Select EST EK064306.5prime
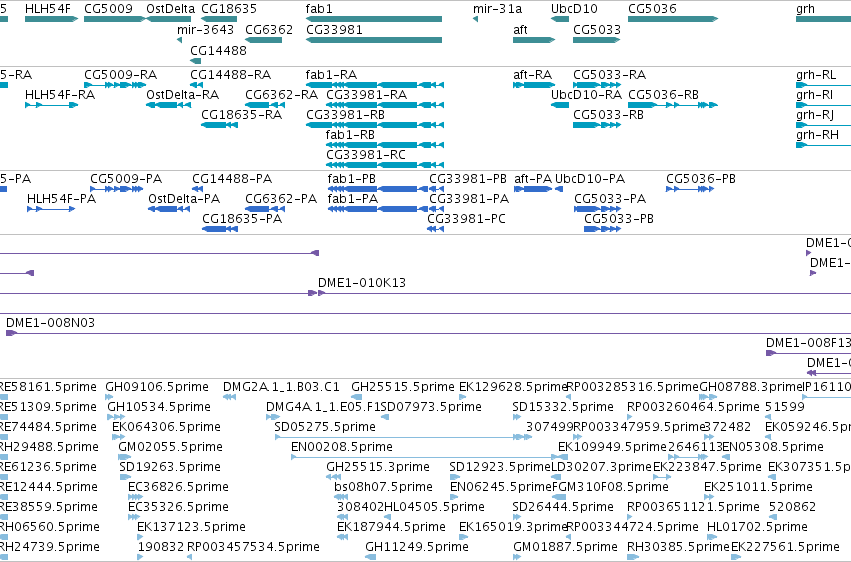Image resolution: width=851 pixels, height=562 pixels. tap(166, 427)
